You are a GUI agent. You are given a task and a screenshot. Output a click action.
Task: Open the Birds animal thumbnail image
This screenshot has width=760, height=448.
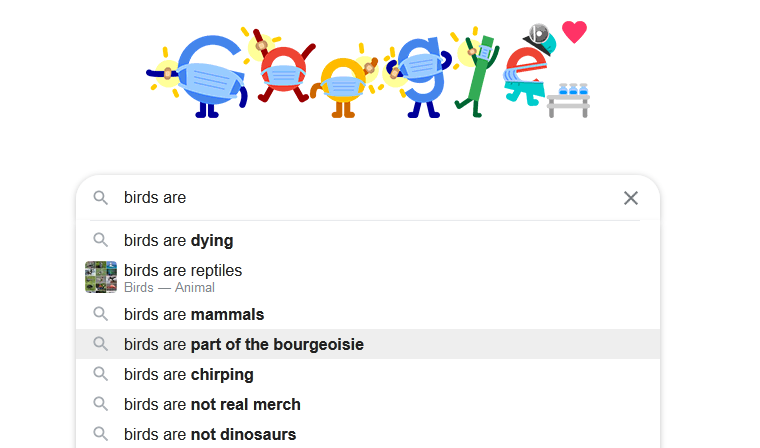[x=101, y=277]
